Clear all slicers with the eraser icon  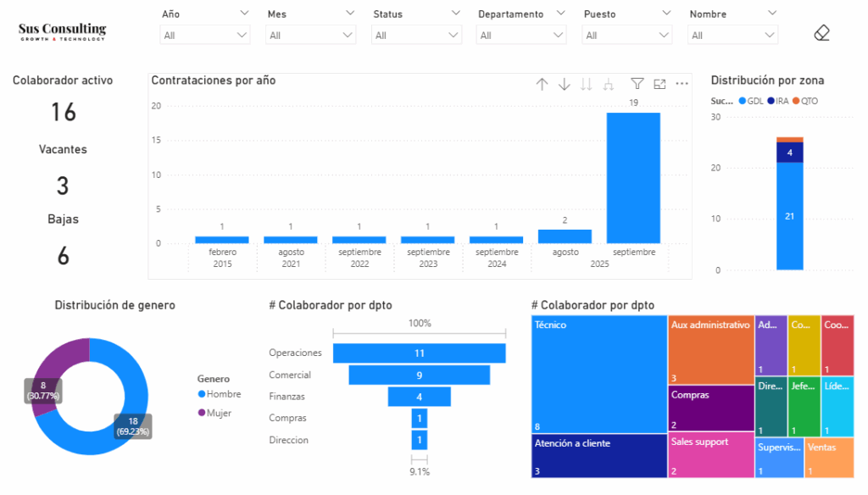pos(821,33)
